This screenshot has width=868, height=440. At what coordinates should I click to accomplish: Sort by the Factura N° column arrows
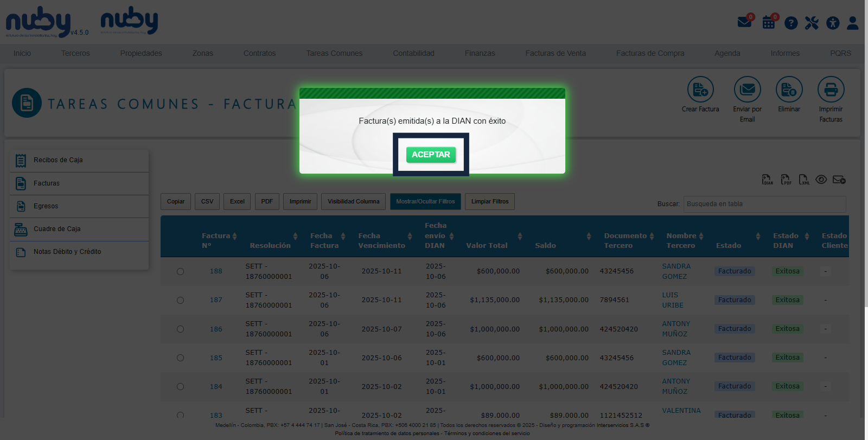coord(234,236)
